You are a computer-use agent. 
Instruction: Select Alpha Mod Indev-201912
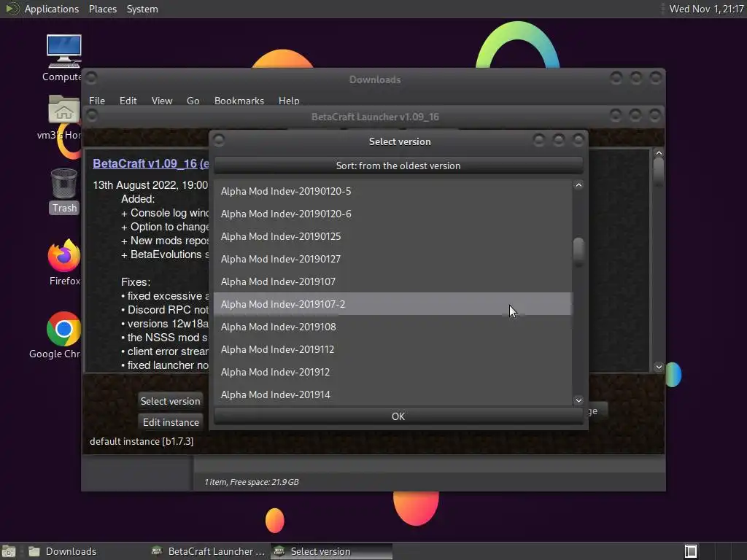(392, 372)
